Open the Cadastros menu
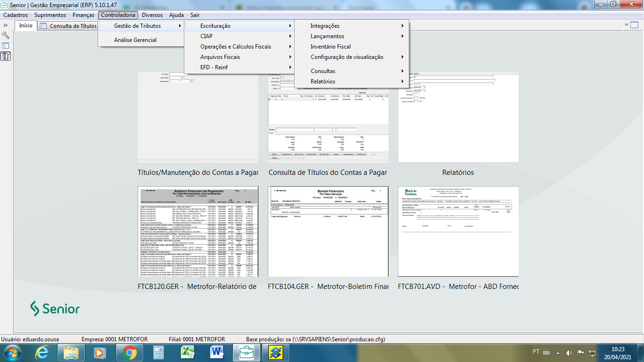 [16, 15]
